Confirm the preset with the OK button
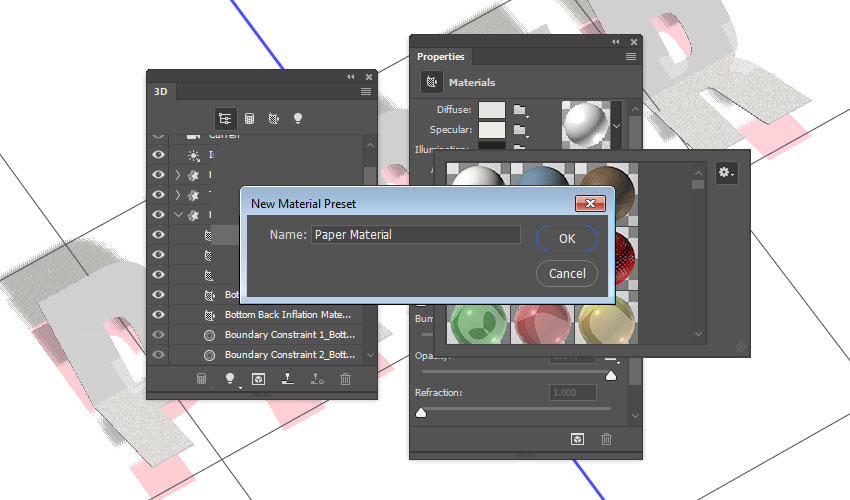 pyautogui.click(x=567, y=239)
